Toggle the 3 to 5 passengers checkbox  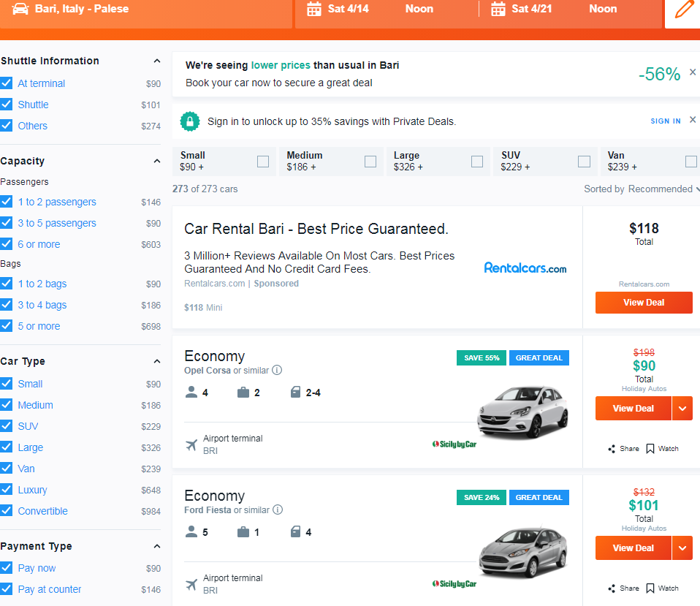pos(7,222)
